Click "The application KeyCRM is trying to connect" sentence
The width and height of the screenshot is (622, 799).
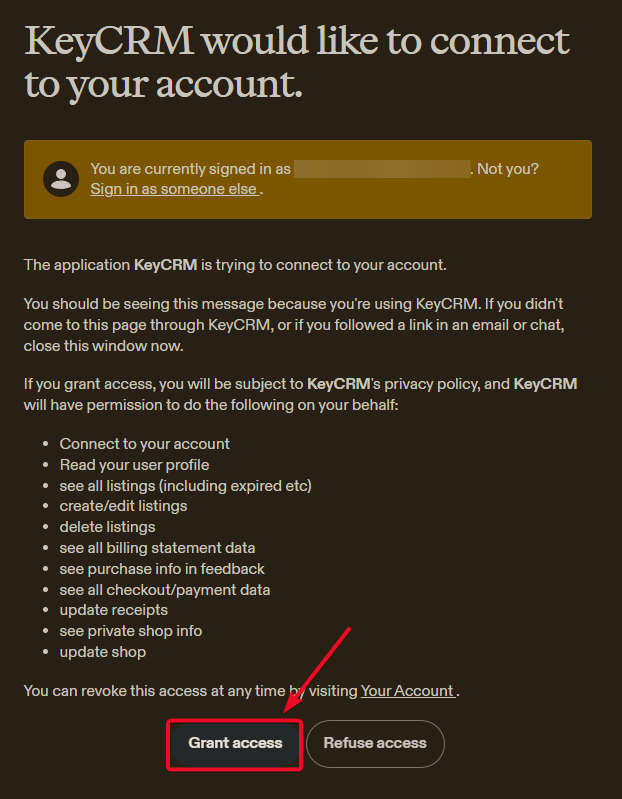click(x=235, y=265)
